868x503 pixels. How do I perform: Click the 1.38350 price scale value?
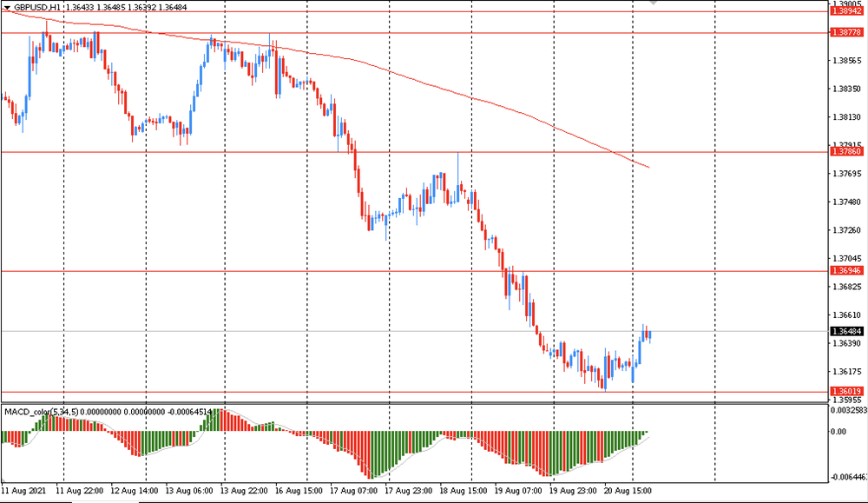(847, 89)
